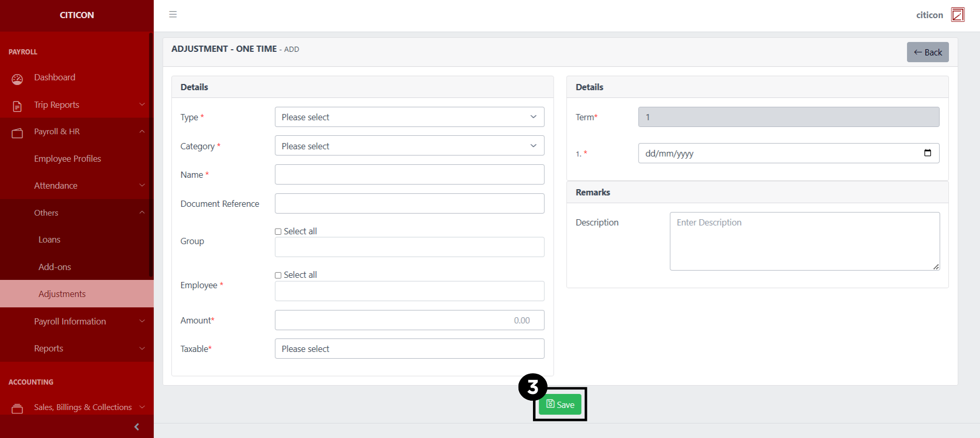Open the Category dropdown
Image resolution: width=980 pixels, height=438 pixels.
(x=409, y=146)
